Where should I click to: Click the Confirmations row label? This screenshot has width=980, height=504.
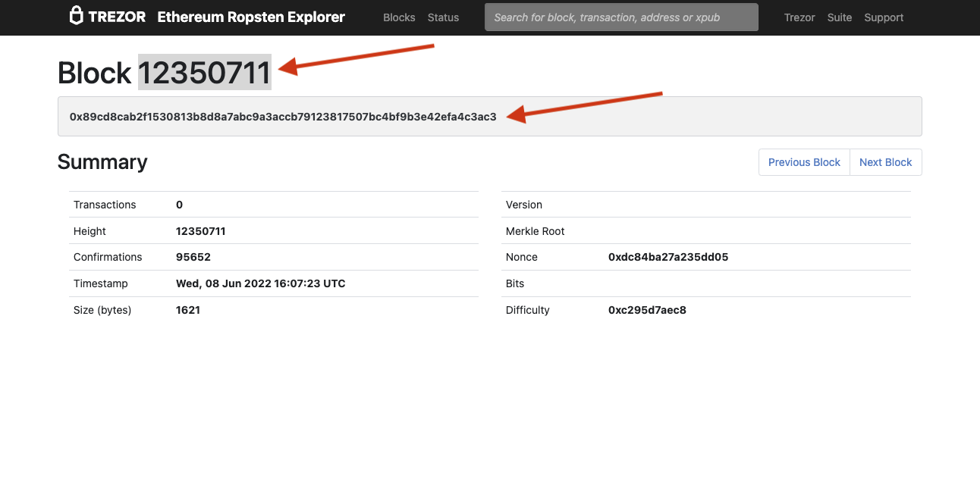[108, 257]
